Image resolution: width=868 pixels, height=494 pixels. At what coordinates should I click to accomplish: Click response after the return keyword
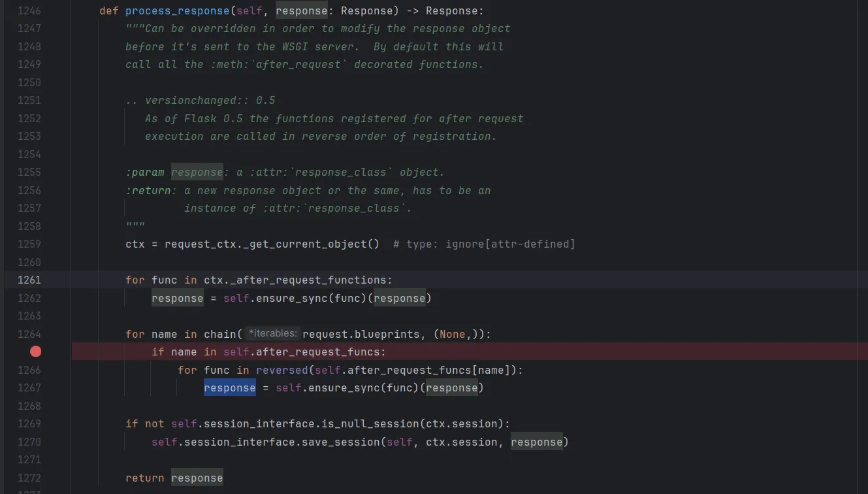point(197,478)
